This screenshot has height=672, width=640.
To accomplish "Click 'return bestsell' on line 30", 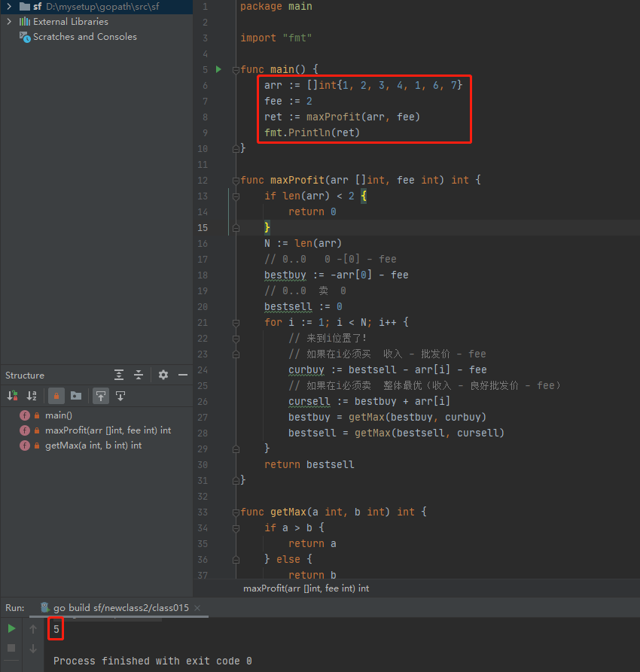I will point(309,464).
